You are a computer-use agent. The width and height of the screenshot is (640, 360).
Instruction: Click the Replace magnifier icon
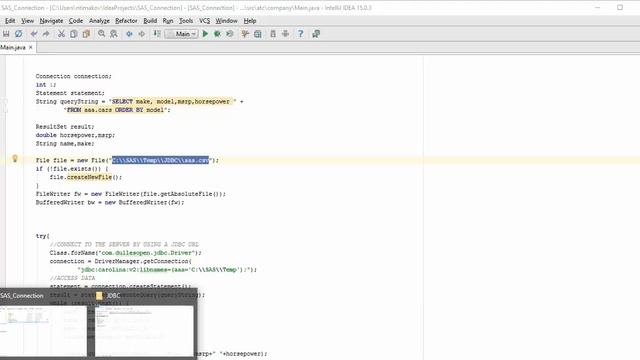114,34
